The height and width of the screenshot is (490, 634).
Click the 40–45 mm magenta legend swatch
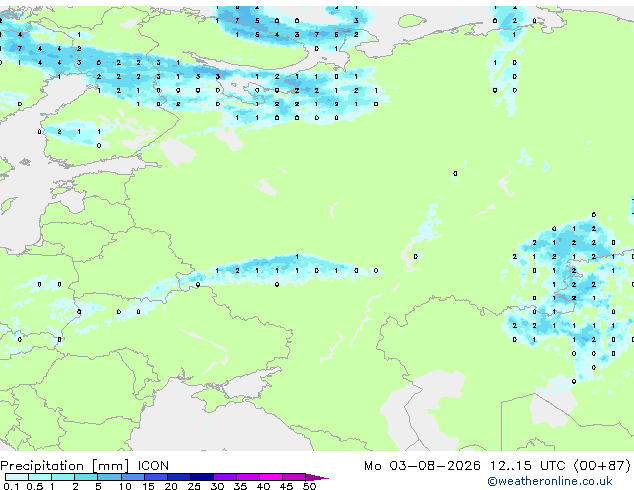271,477
